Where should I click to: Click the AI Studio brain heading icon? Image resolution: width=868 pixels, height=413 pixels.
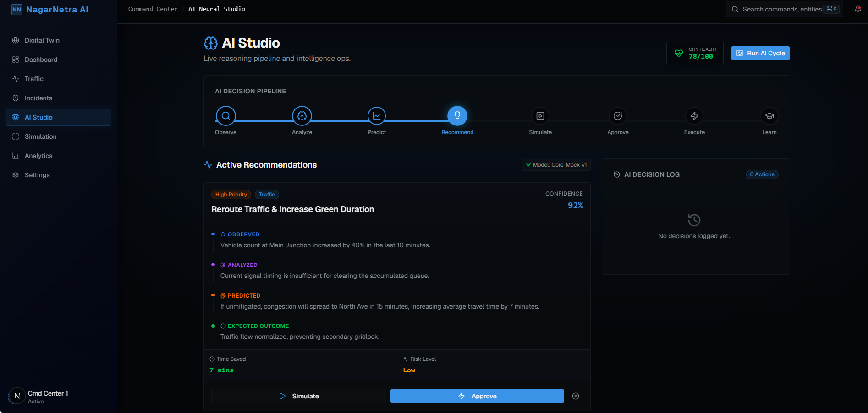coord(211,43)
